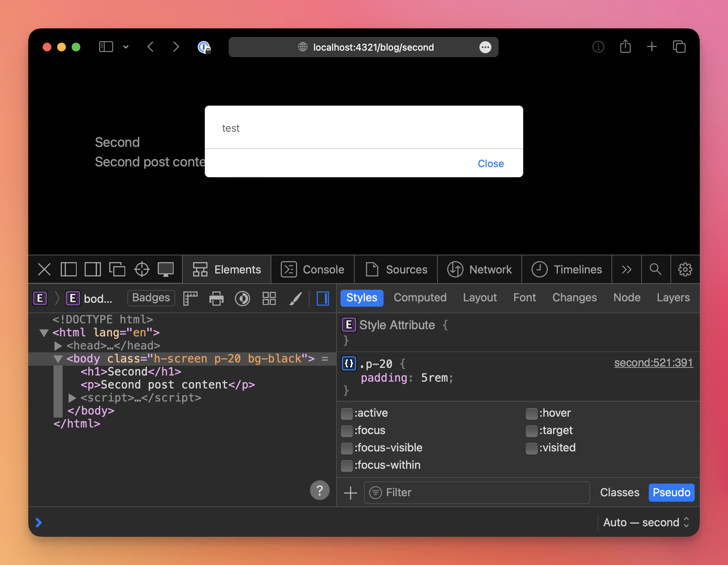This screenshot has width=728, height=565.
Task: Click the inspector search magnifier icon
Action: (655, 269)
